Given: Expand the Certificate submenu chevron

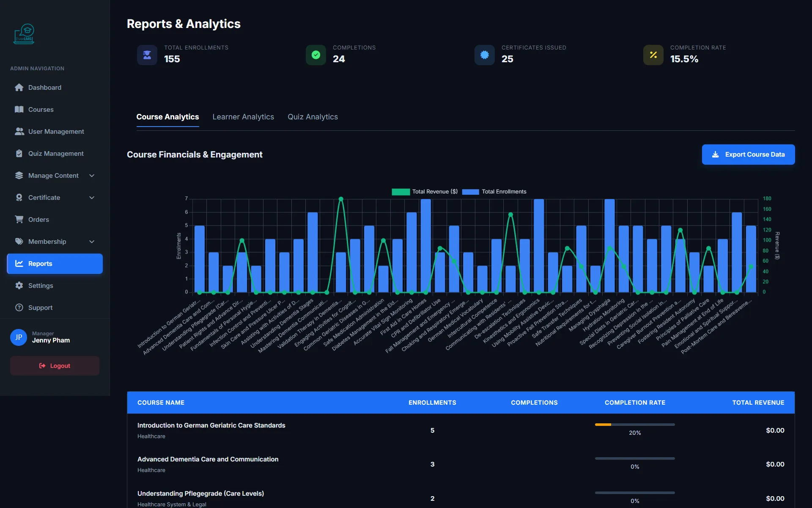Looking at the screenshot, I should (x=92, y=197).
